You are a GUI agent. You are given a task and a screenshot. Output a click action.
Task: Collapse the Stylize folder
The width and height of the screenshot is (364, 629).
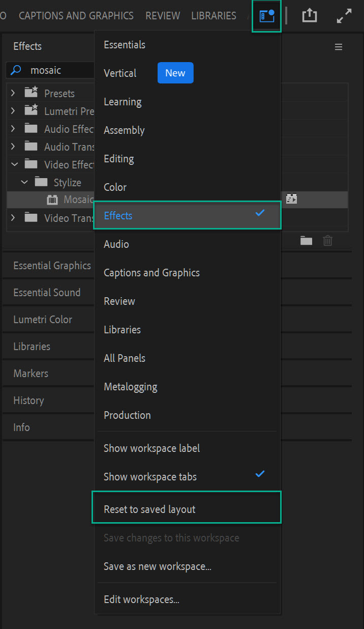pyautogui.click(x=24, y=182)
